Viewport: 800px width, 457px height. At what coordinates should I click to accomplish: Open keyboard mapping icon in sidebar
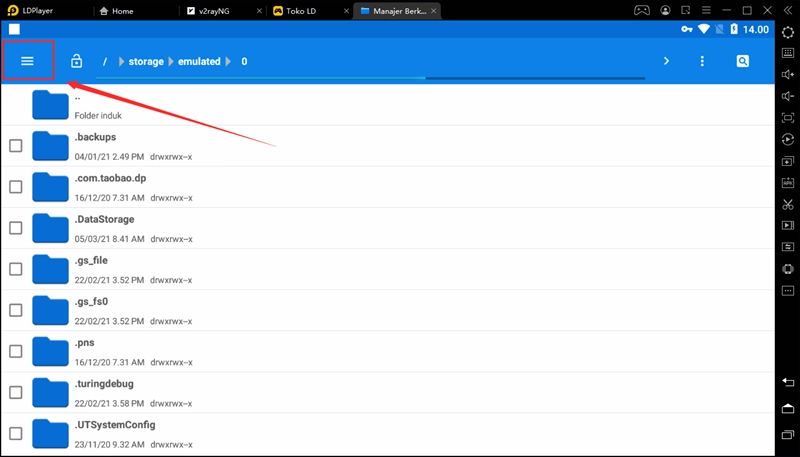[x=788, y=53]
